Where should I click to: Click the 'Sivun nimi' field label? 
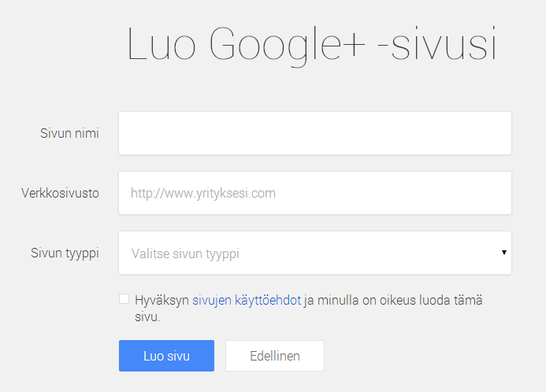tap(69, 133)
